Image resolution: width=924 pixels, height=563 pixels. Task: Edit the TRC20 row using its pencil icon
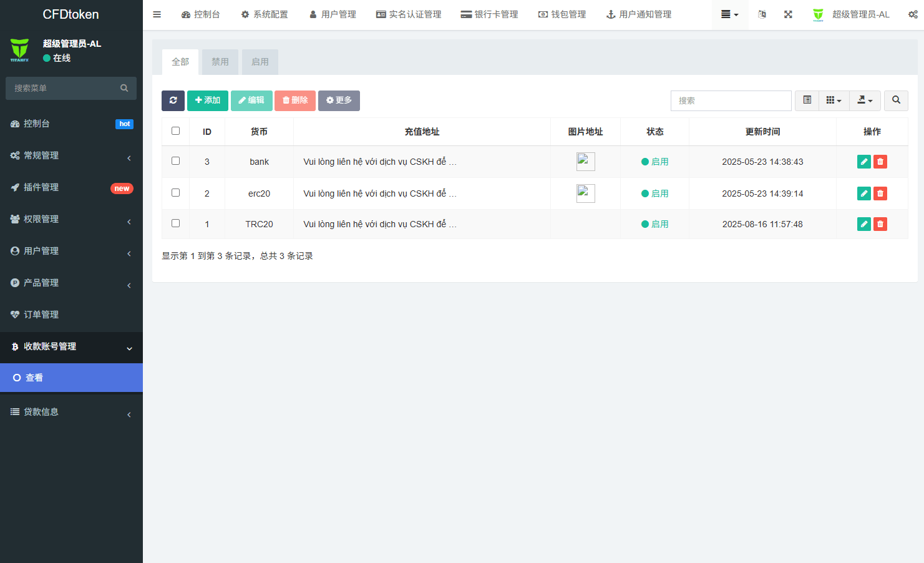click(x=863, y=223)
